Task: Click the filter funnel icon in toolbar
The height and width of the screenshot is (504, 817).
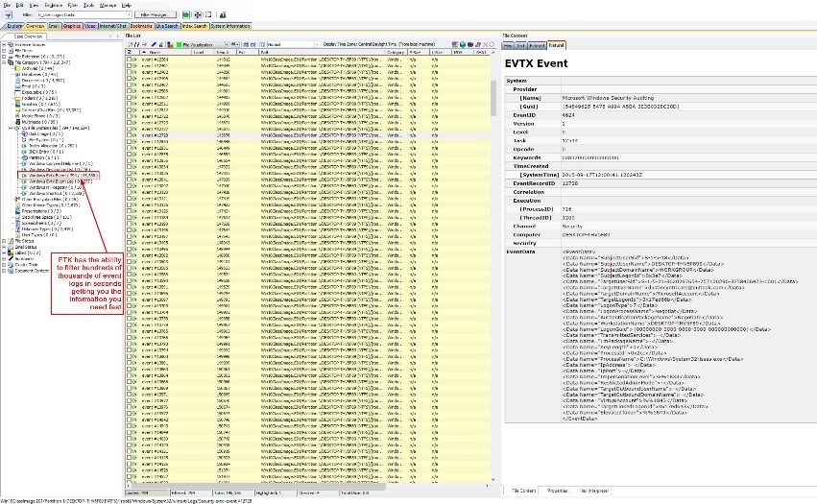Action: (9, 15)
